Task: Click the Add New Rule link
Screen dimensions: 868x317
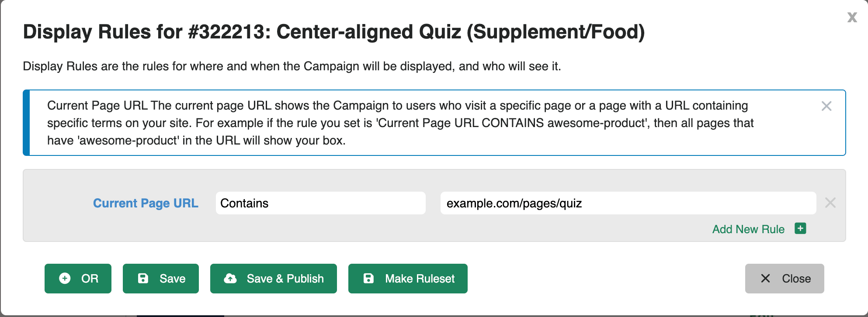Action: [748, 229]
